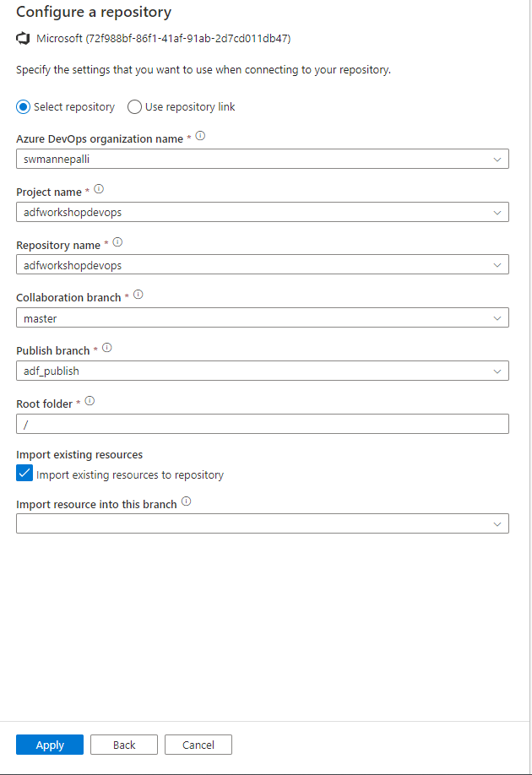Apply the repository configuration
This screenshot has width=532, height=775.
point(49,745)
